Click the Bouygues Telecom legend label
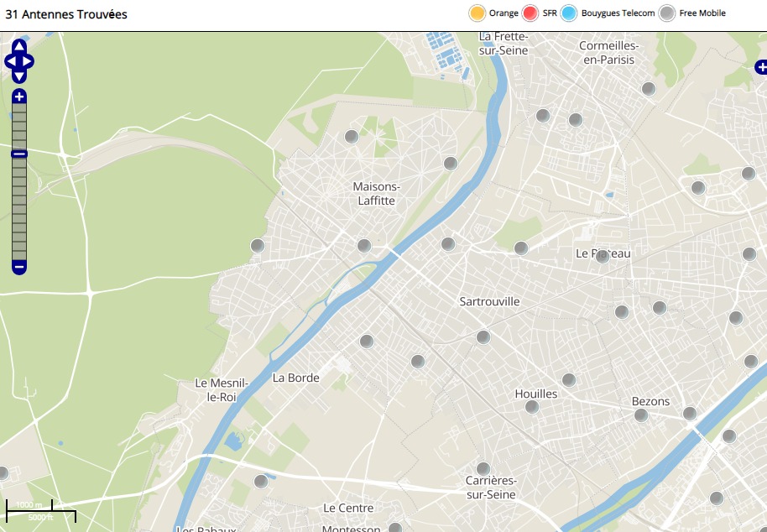767x532 pixels. pos(618,13)
